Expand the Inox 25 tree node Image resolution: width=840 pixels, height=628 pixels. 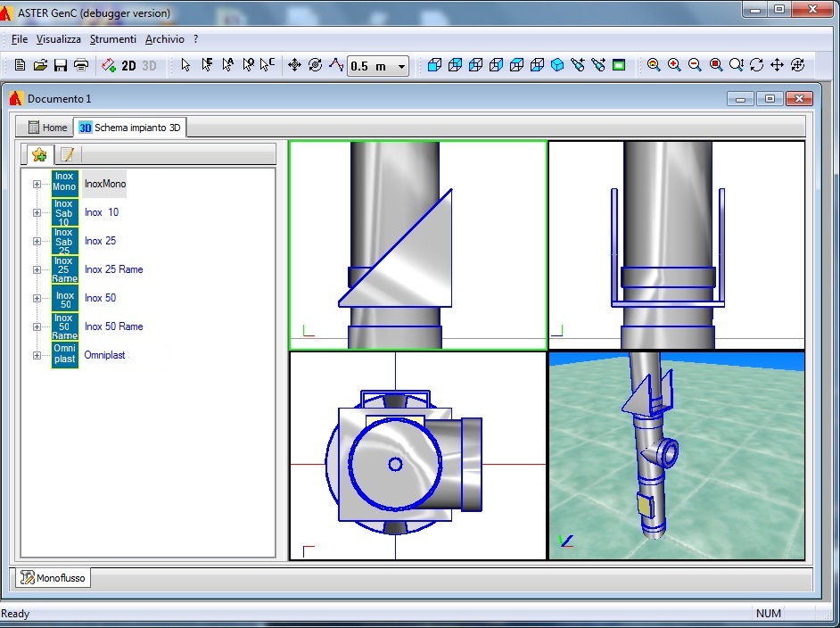tap(37, 241)
